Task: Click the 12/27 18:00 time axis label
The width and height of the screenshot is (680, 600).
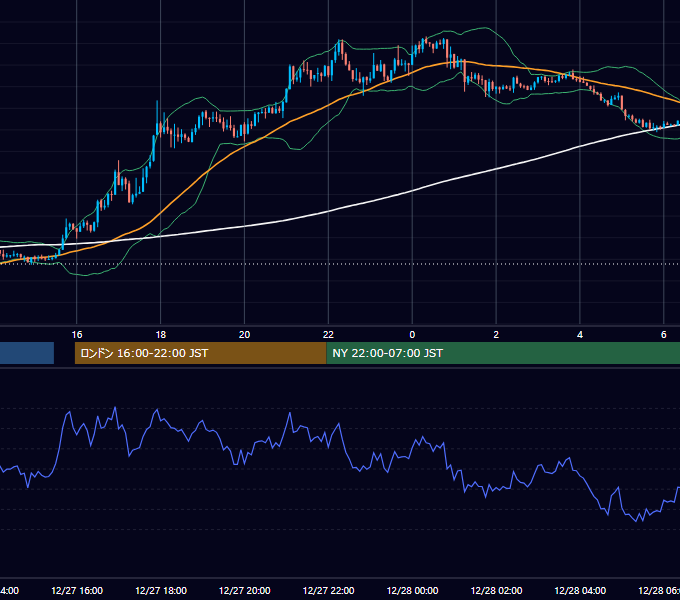Action: coord(161,590)
